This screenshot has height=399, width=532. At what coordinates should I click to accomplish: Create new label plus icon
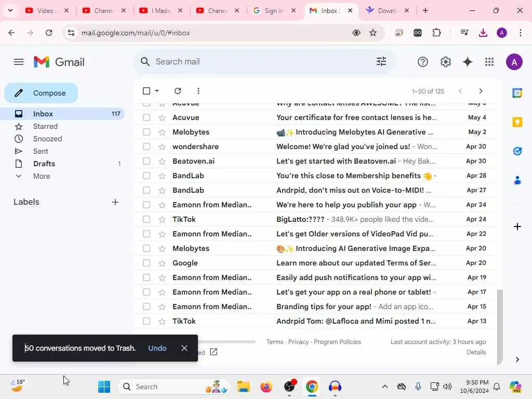click(115, 202)
